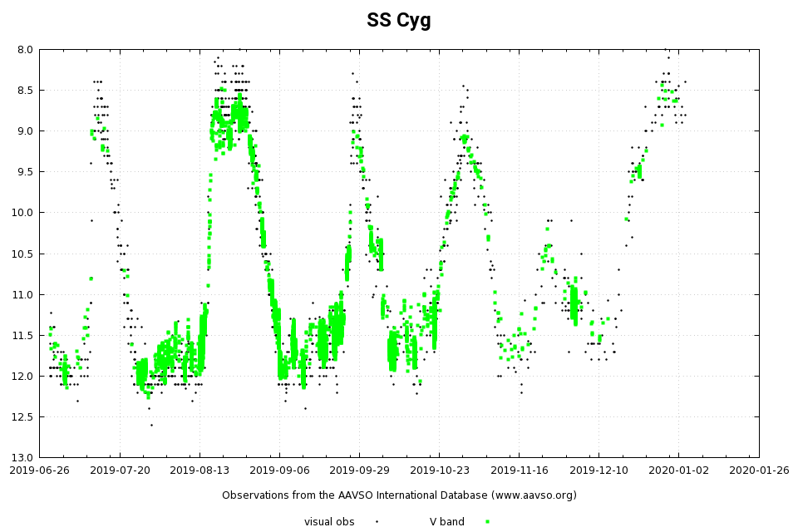Image resolution: width=798 pixels, height=532 pixels.
Task: Click the AAVSO International Database caption
Action: coord(399,495)
